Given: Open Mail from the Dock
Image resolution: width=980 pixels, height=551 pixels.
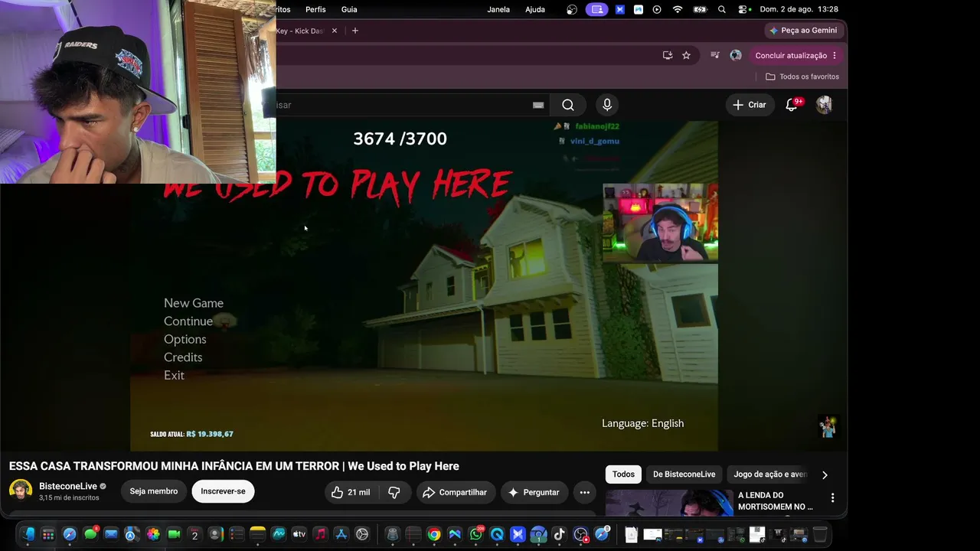Looking at the screenshot, I should point(111,534).
